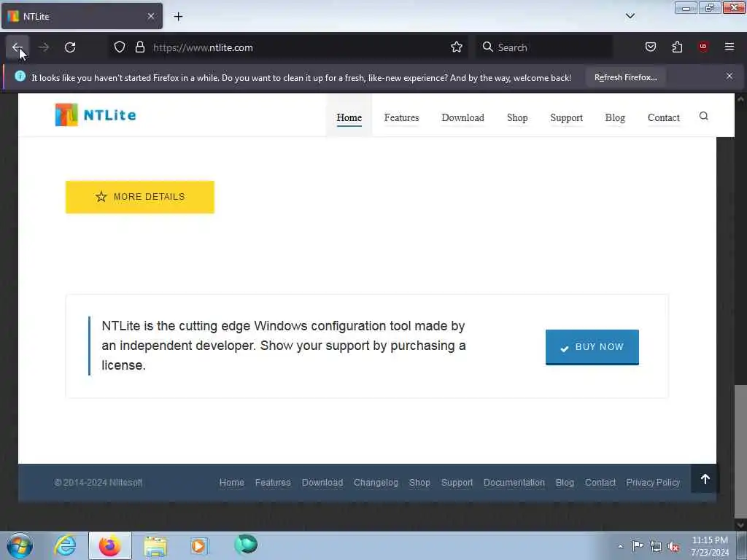
Task: Dismiss the Firefox refresh notification bar
Action: coord(729,76)
